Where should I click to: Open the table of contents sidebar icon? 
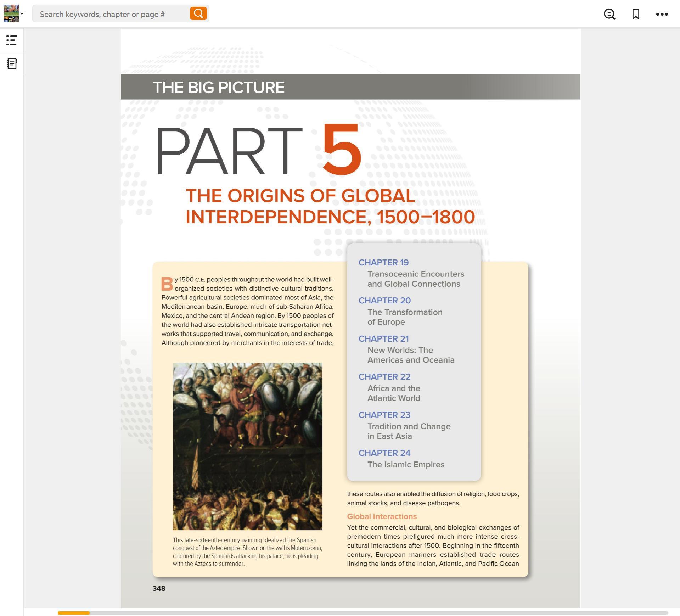coord(12,40)
